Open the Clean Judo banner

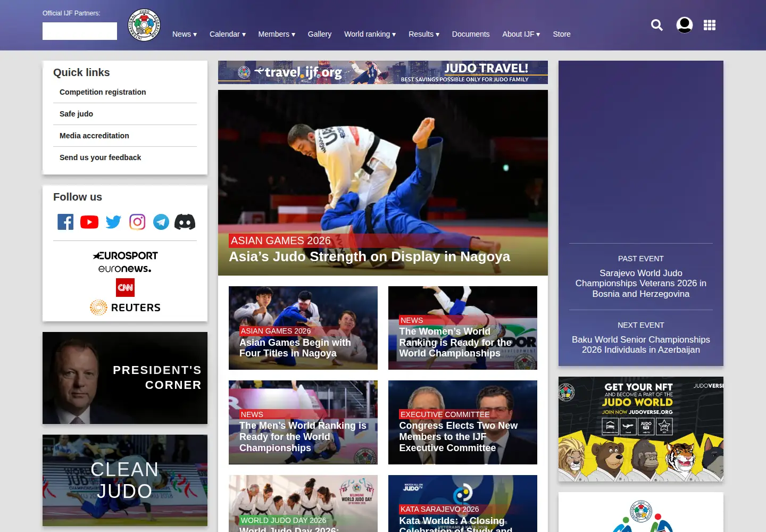(x=125, y=480)
